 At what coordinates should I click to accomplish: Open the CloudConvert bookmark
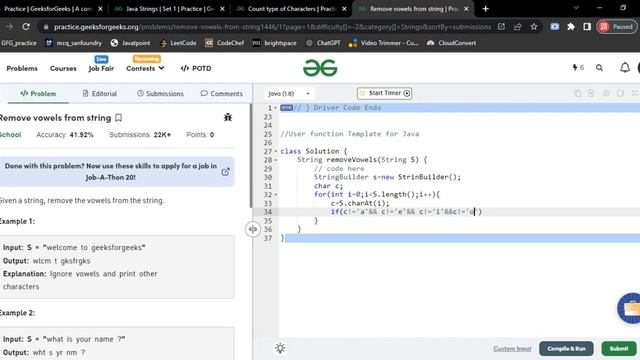(x=452, y=43)
